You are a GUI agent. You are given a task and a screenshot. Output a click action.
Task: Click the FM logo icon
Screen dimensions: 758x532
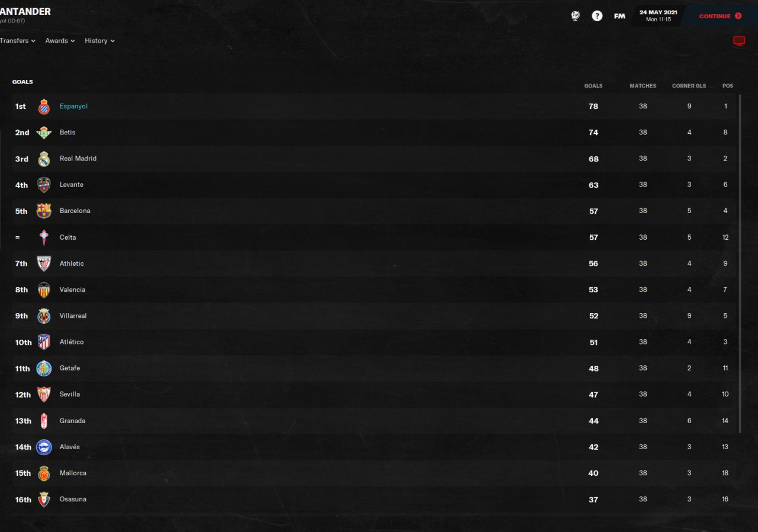point(619,16)
